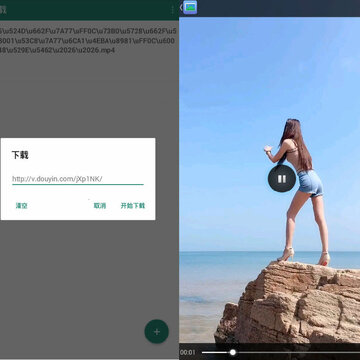Image resolution: width=360 pixels, height=360 pixels.
Task: Click the douyin URL input field
Action: (x=78, y=179)
